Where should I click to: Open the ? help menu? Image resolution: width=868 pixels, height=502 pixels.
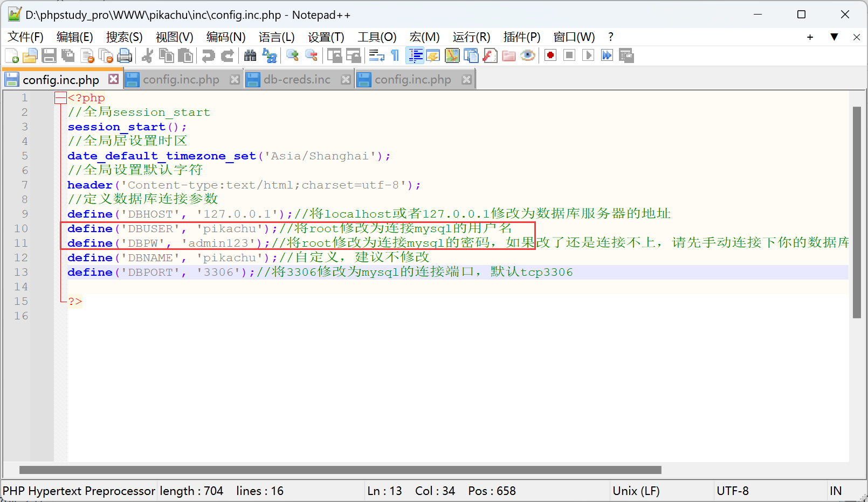[x=610, y=37]
